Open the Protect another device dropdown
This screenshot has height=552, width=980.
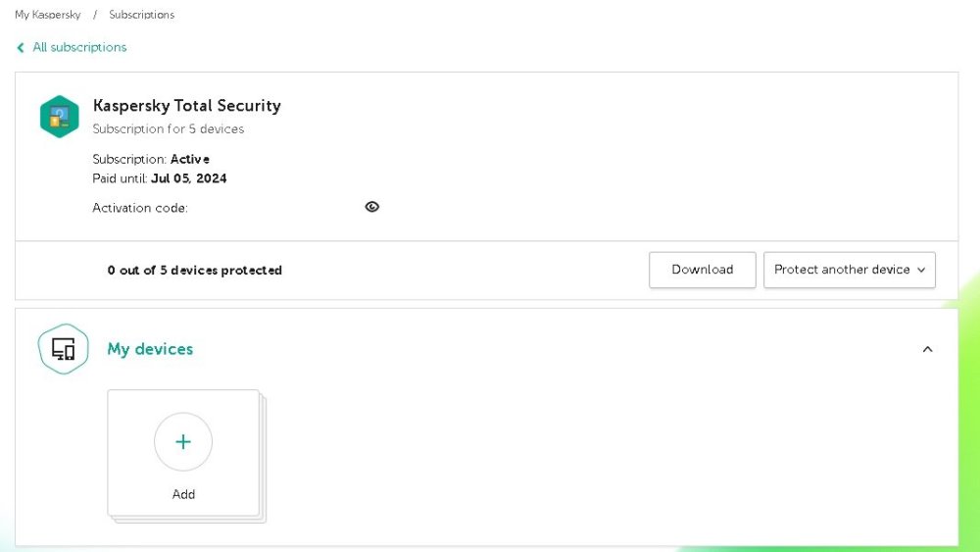(x=849, y=270)
